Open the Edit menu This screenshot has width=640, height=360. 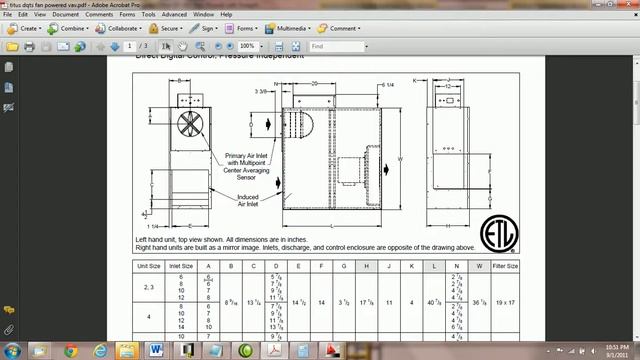[x=23, y=14]
